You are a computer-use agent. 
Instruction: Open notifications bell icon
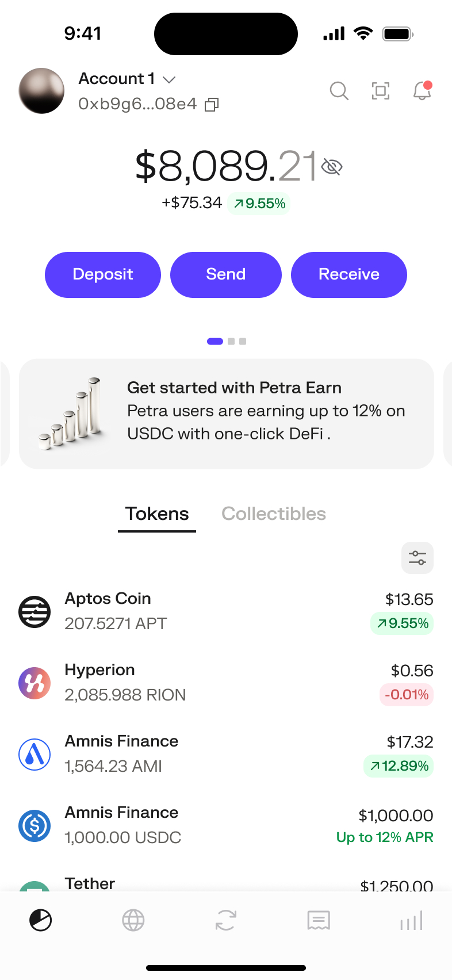click(x=423, y=90)
